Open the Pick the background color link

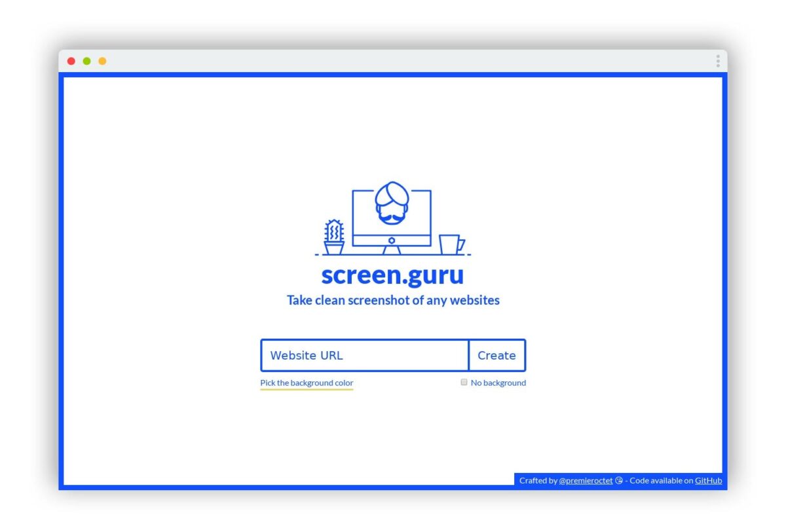tap(307, 383)
